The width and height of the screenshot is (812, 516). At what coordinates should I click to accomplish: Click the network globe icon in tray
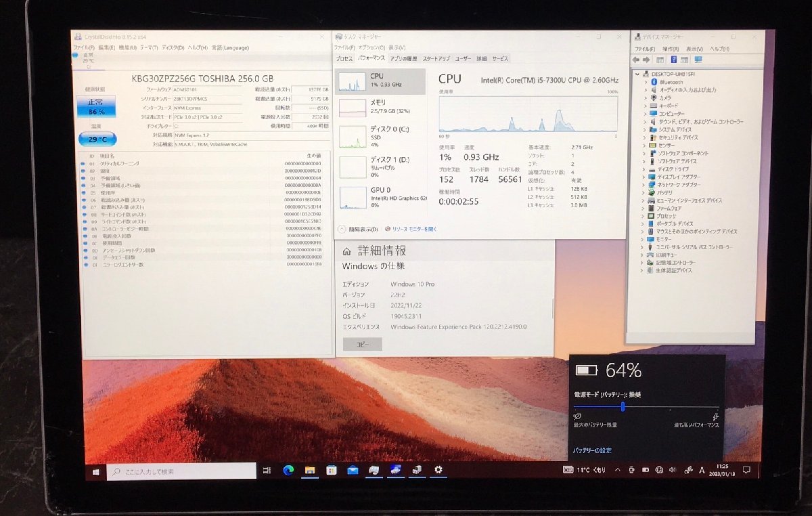[658, 469]
